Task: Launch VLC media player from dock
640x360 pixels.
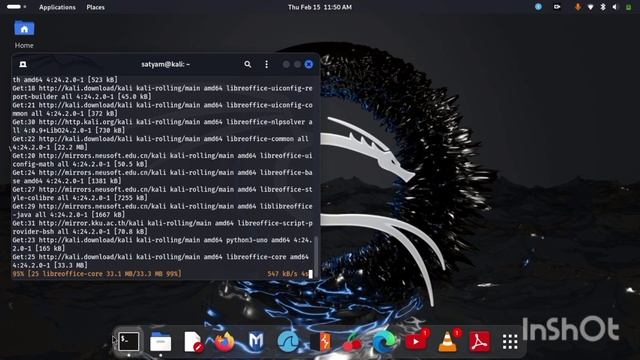Action: coord(447,341)
